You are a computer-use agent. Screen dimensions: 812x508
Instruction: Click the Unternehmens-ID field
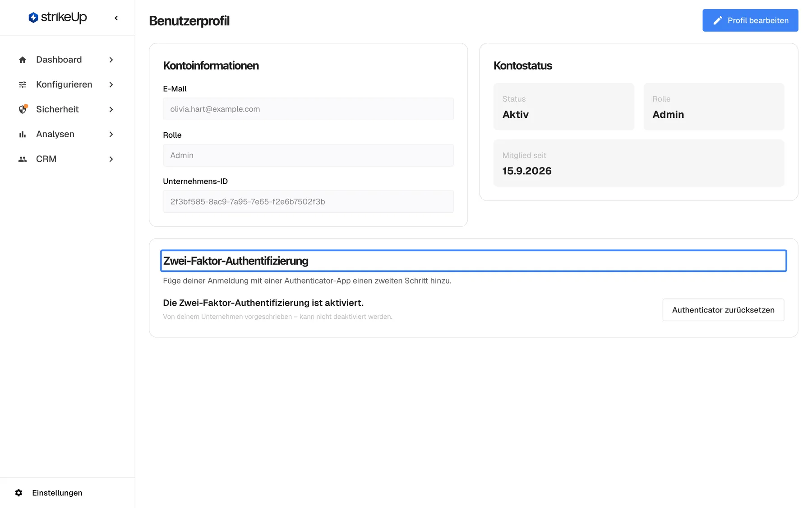click(308, 201)
